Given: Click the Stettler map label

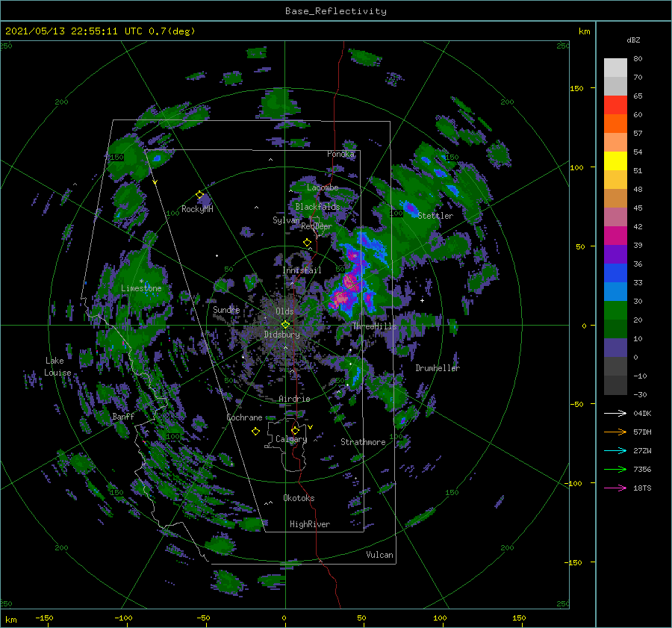Looking at the screenshot, I should pyautogui.click(x=435, y=216).
